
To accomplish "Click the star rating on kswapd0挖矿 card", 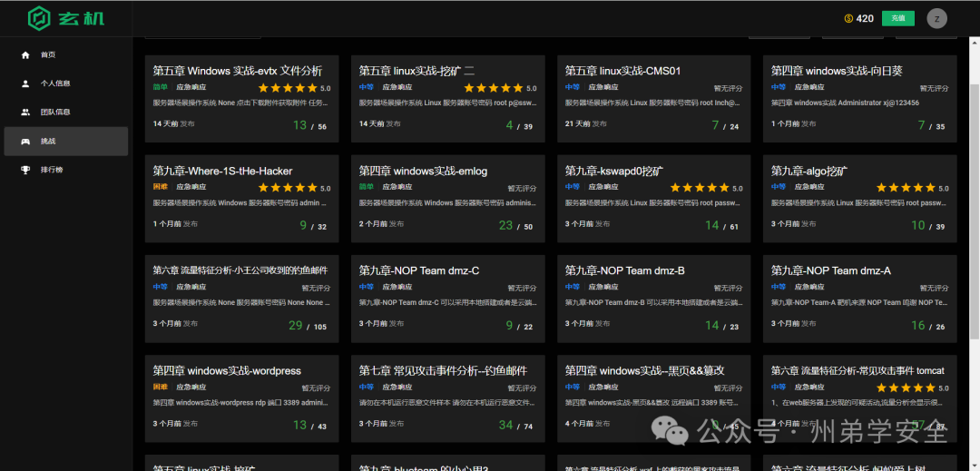I will click(700, 187).
